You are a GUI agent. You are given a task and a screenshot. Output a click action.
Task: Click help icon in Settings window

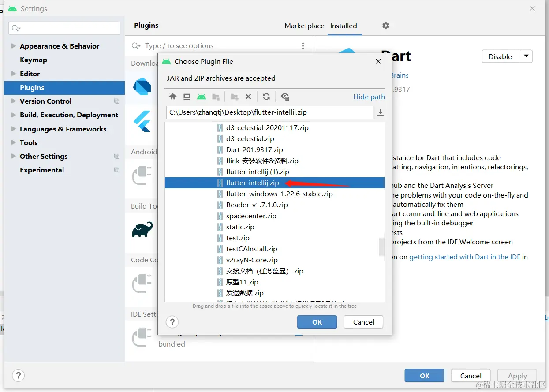(18, 376)
